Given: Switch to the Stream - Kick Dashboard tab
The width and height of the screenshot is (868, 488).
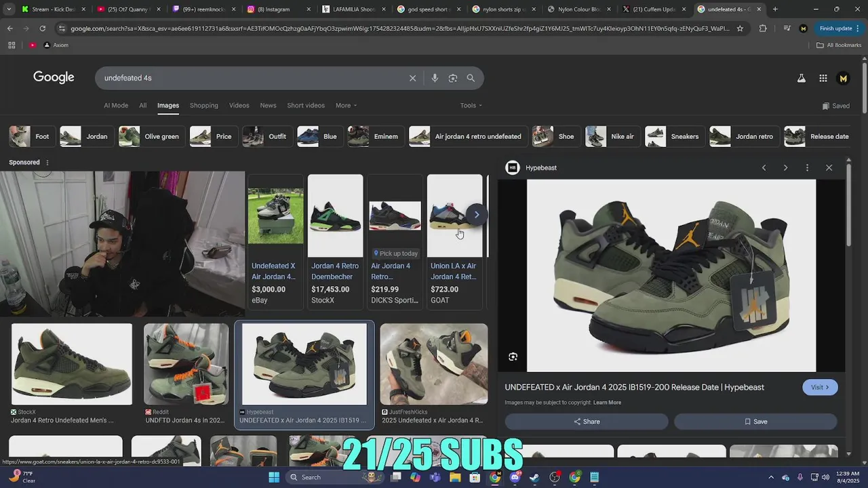Looking at the screenshot, I should 54,9.
